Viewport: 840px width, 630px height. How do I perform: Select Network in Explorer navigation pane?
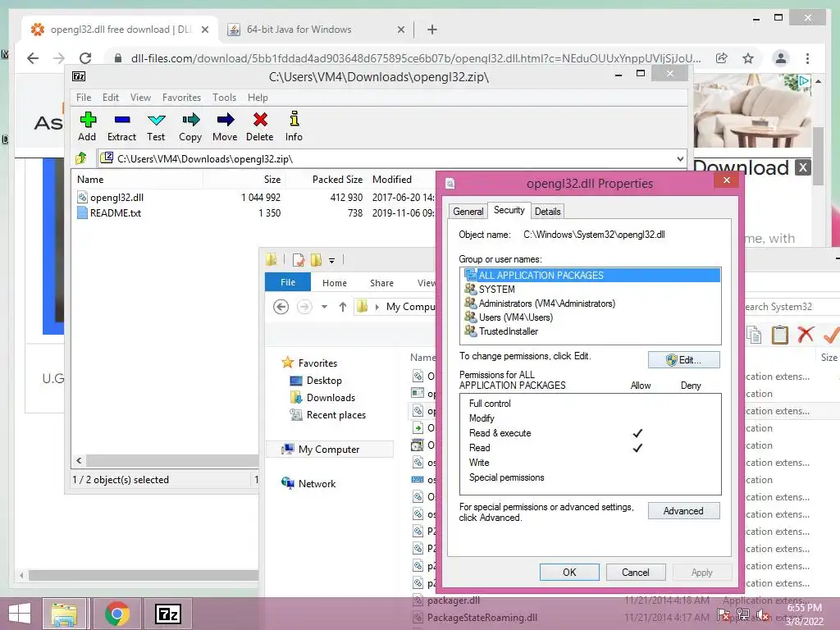317,483
